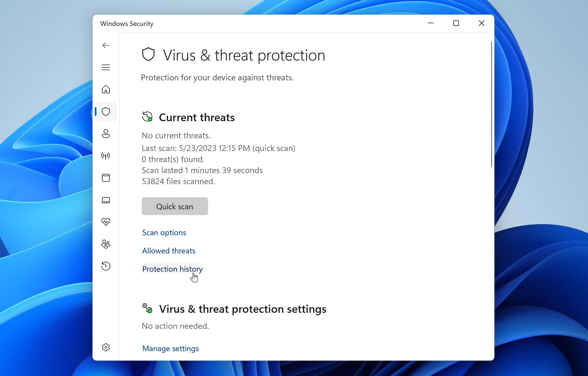This screenshot has width=588, height=376.
Task: Open the Scan options link
Action: click(164, 232)
